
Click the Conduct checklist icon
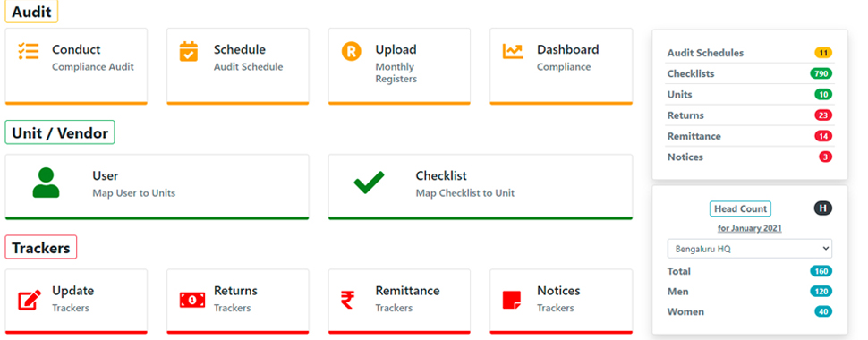(29, 51)
